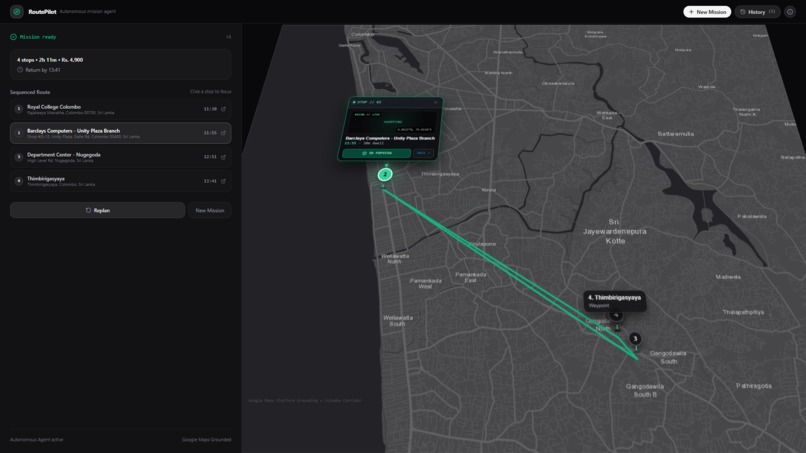The width and height of the screenshot is (806, 453).
Task: Click the round icon right of History
Action: pyautogui.click(x=790, y=12)
